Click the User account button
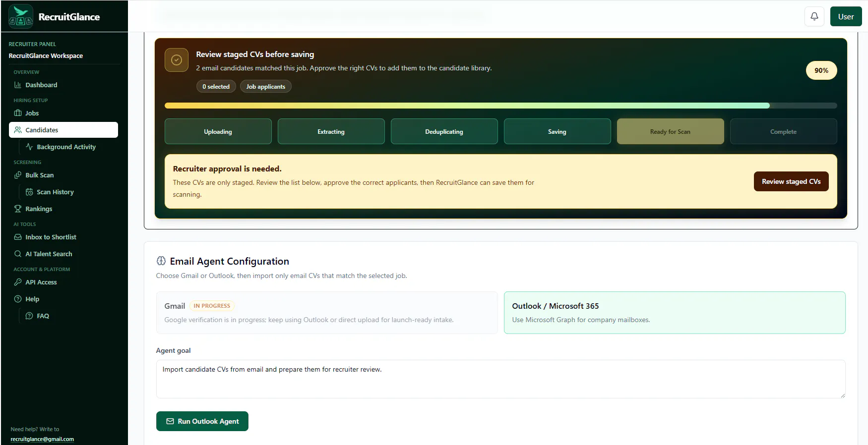The height and width of the screenshot is (445, 868). click(846, 16)
